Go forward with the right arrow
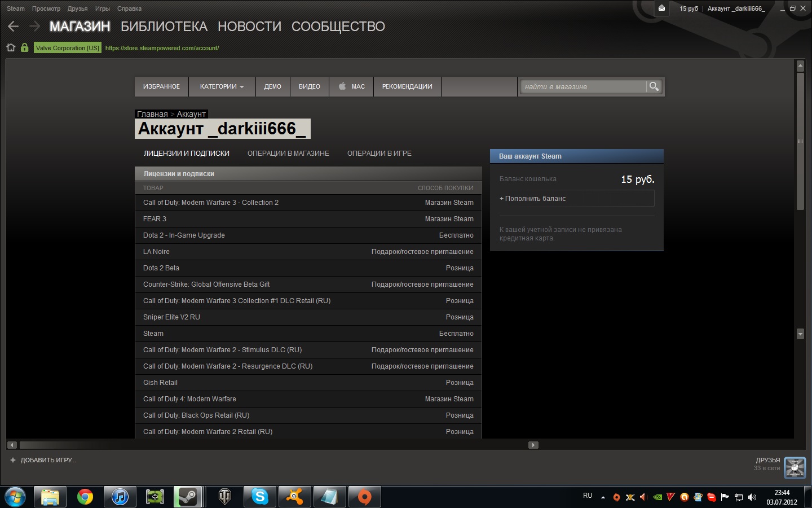The image size is (812, 508). click(34, 27)
